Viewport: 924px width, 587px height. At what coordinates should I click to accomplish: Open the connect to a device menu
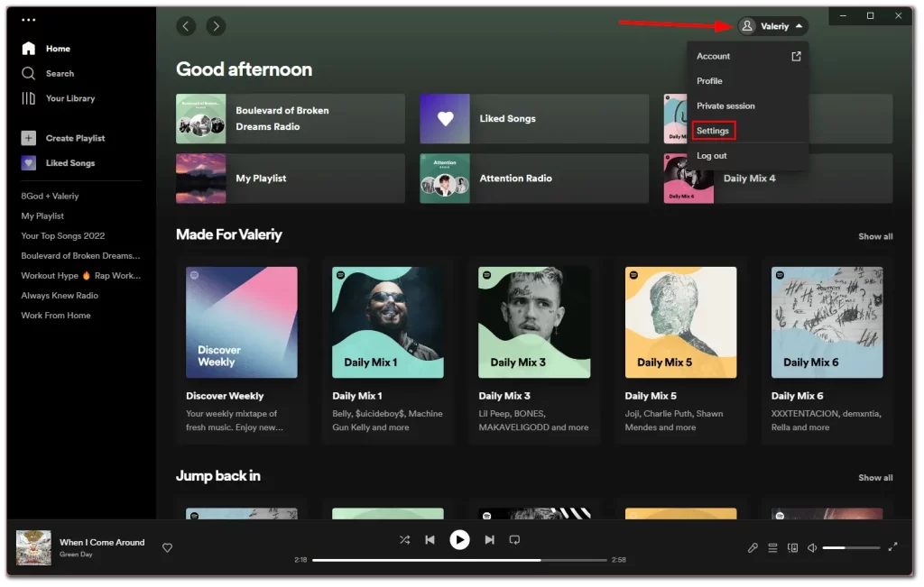(792, 548)
